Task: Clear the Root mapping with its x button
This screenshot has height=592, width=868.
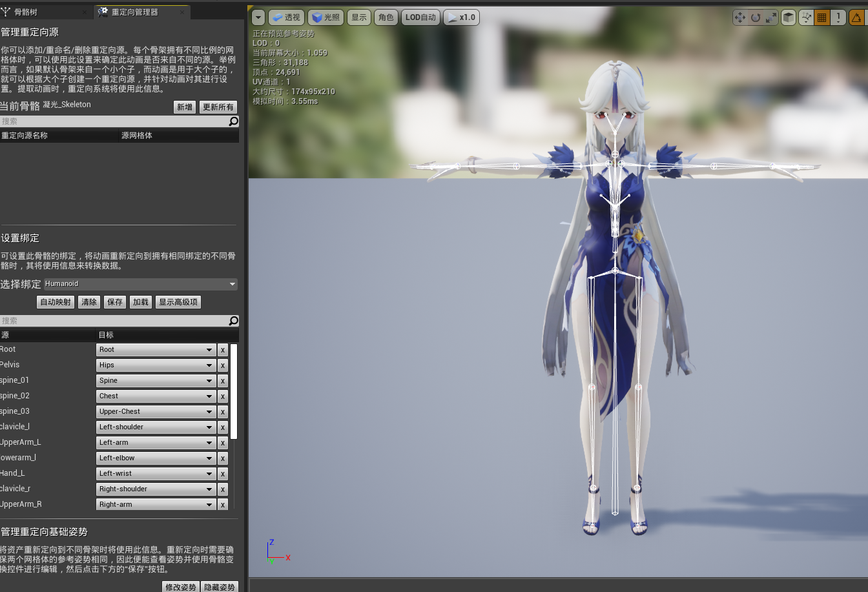Action: click(x=223, y=350)
